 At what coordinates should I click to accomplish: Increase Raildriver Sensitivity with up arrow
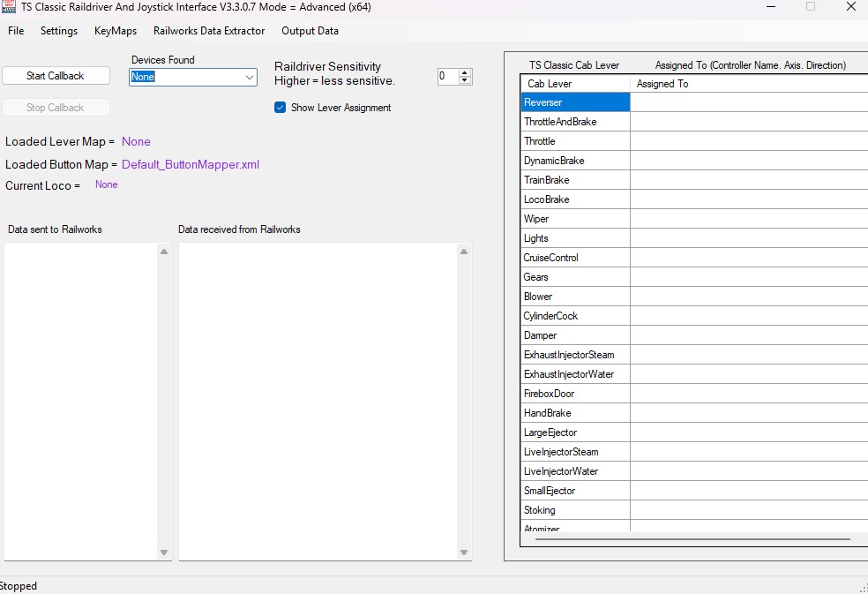(x=465, y=72)
